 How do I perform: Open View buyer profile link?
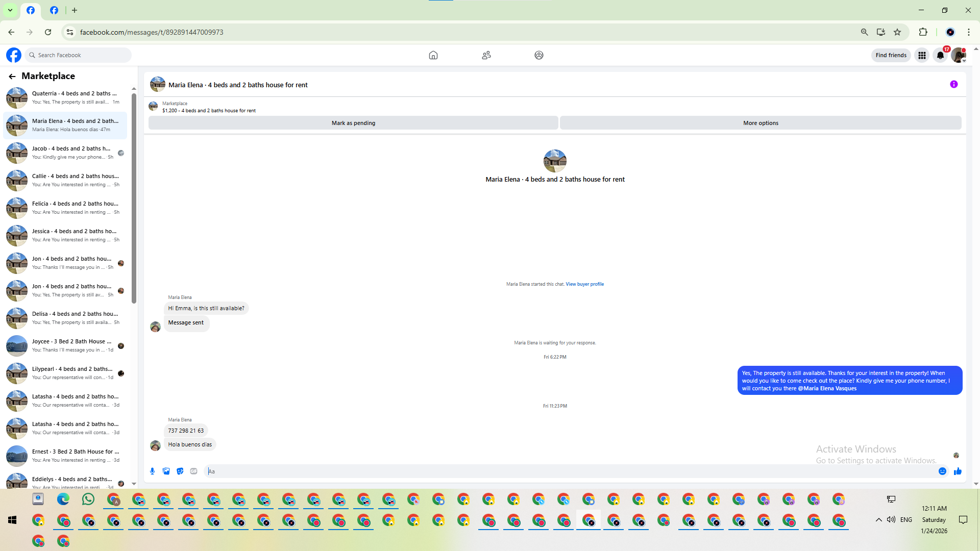coord(584,284)
